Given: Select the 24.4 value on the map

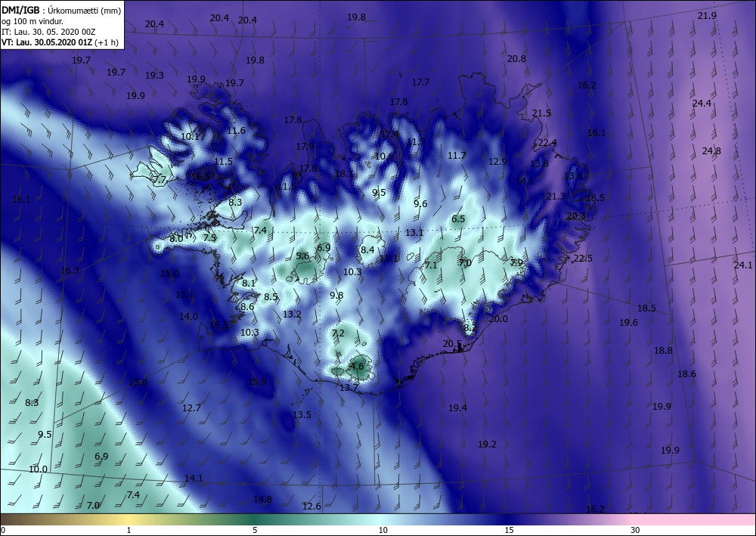Looking at the screenshot, I should coord(702,103).
